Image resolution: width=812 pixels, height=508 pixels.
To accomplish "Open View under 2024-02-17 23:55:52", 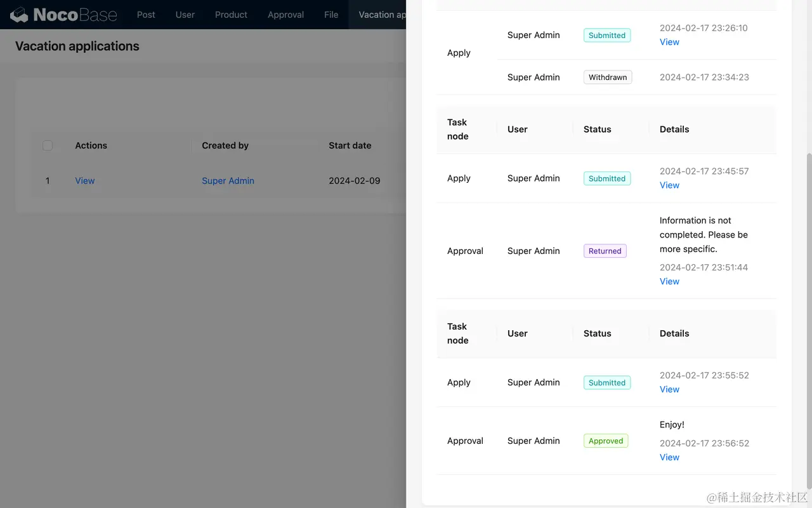I will coord(669,389).
